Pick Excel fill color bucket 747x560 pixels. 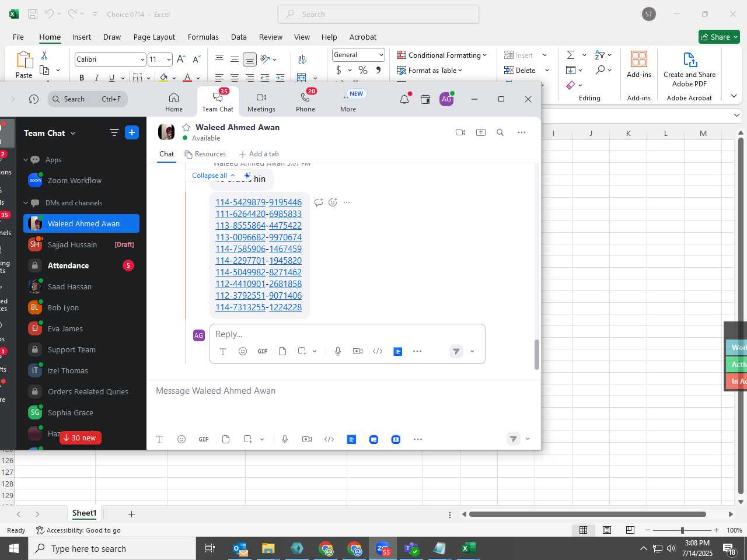point(163,78)
